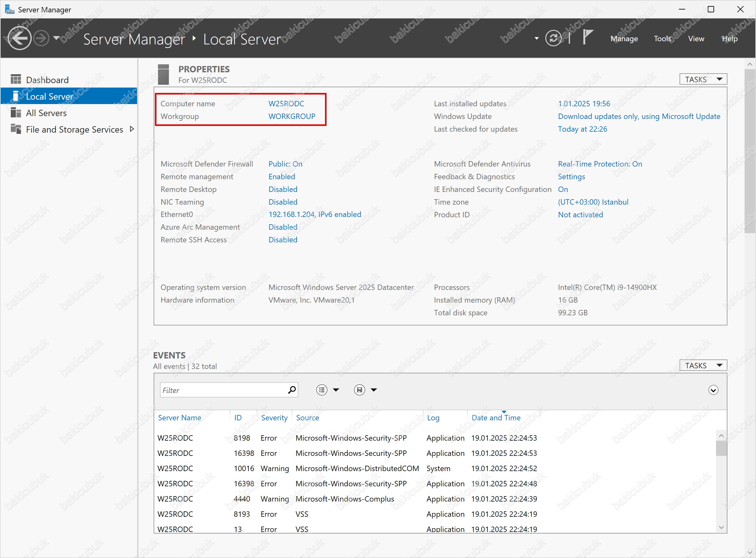Open the save query dropdown arrow
This screenshot has height=558, width=756.
click(374, 390)
